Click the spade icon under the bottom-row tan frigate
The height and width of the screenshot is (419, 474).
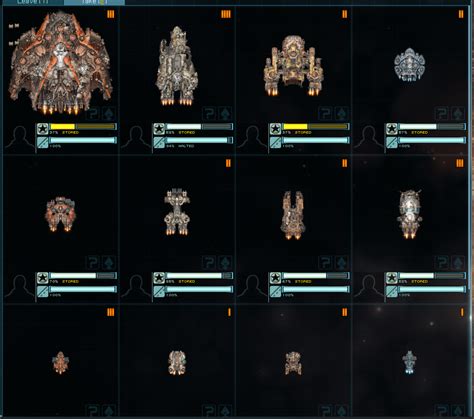coord(225,411)
